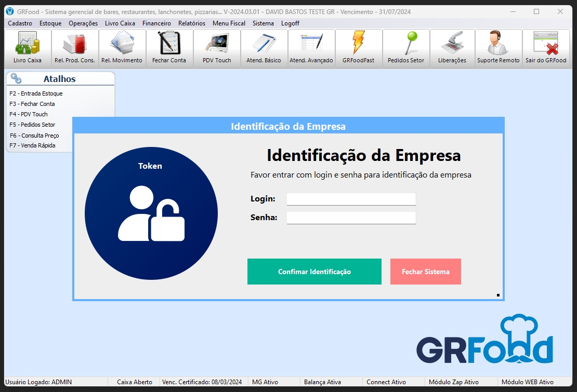The width and height of the screenshot is (577, 392).
Task: Click the Fechar Sistema button
Action: pyautogui.click(x=425, y=272)
